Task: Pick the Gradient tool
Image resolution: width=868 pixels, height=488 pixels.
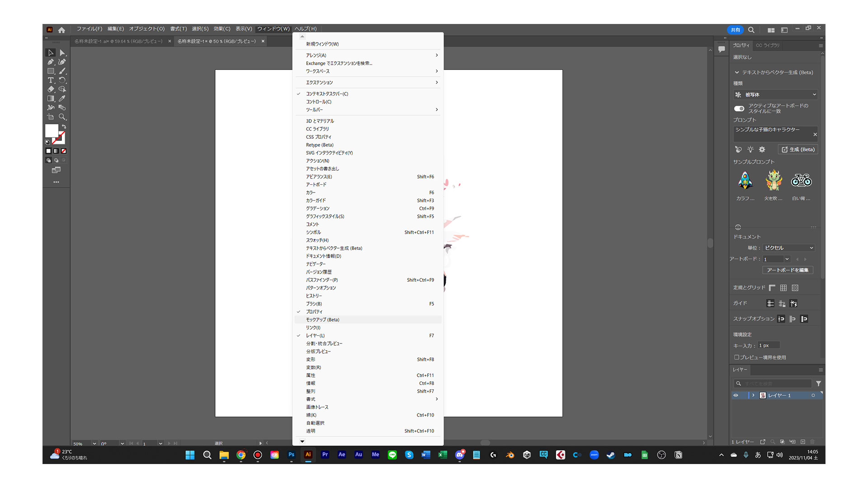Action: [x=51, y=98]
